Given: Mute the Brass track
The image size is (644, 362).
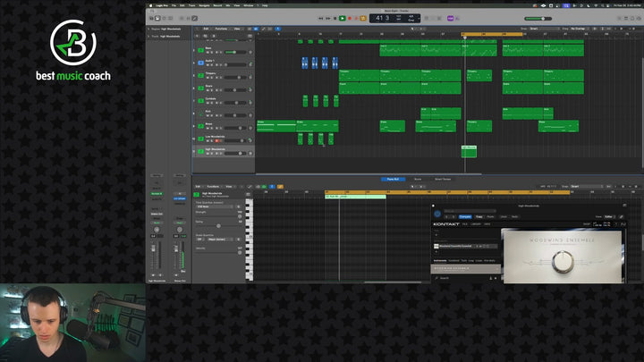Looking at the screenshot, I should click(x=208, y=128).
